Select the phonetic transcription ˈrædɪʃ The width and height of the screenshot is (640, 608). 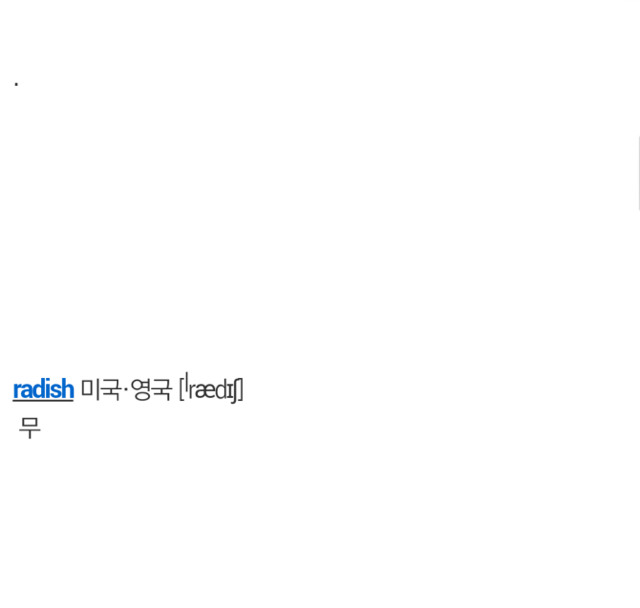(212, 388)
